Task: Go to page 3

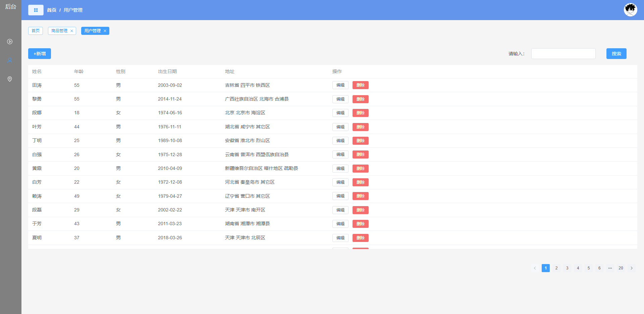Action: click(x=567, y=268)
